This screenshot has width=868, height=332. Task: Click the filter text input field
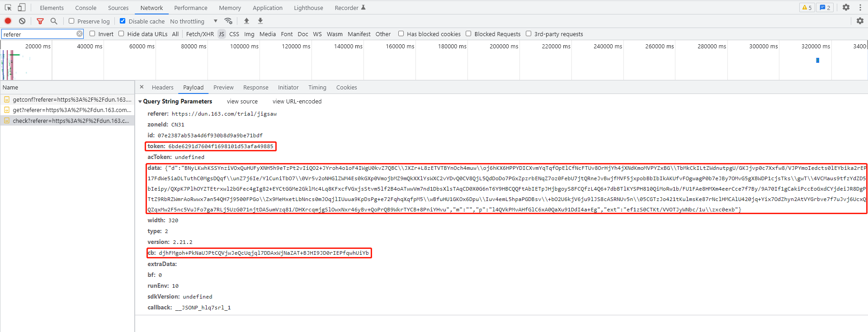[39, 34]
